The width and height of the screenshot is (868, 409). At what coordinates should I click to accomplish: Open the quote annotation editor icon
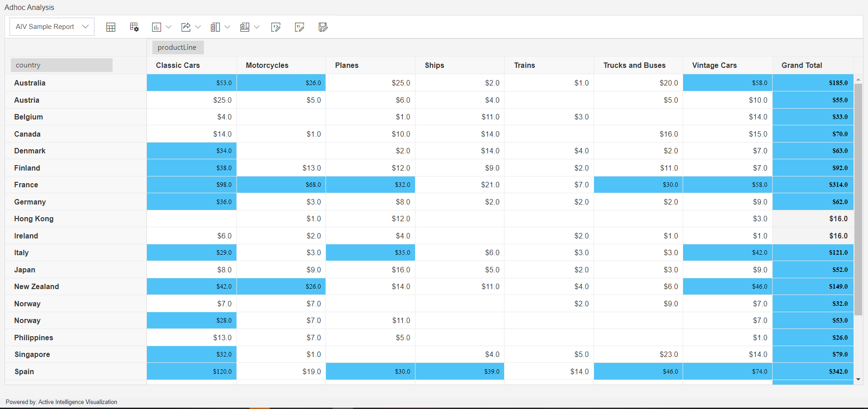(x=299, y=27)
